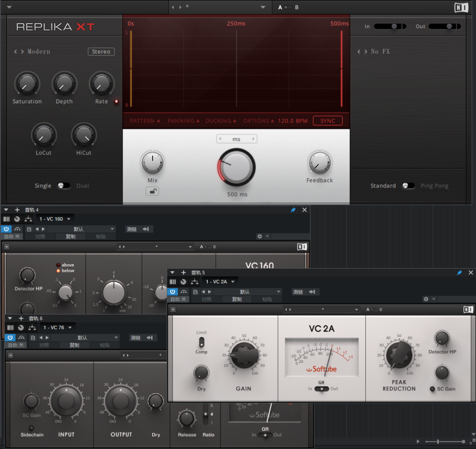
Task: Open the 1 - VC 160 insert dropdown
Action: 69,219
